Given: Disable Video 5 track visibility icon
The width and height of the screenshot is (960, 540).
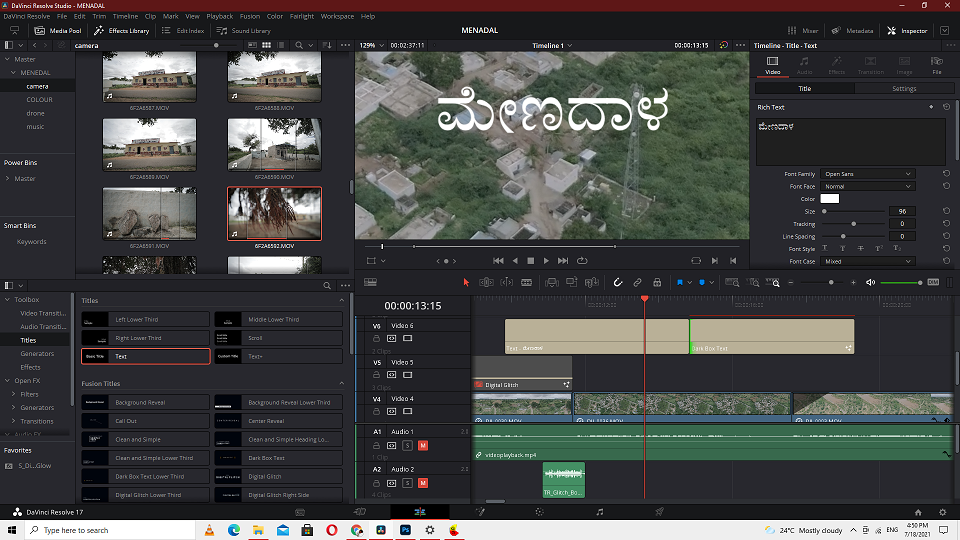Looking at the screenshot, I should (407, 375).
